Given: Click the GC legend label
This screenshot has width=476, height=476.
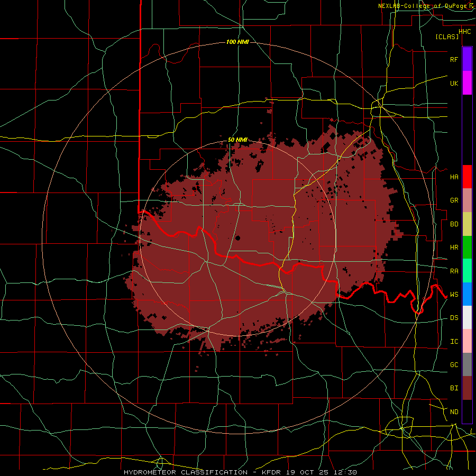Looking at the screenshot, I should 454,365.
